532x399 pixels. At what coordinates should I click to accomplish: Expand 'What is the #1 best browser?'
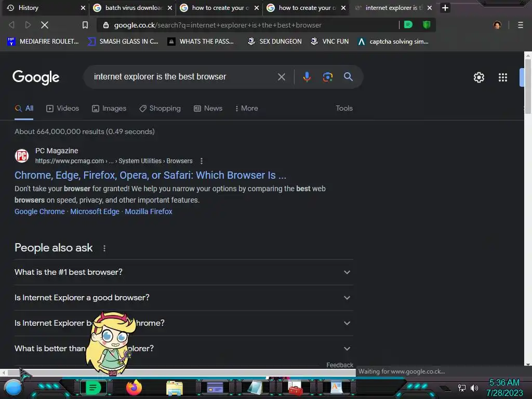tap(183, 272)
